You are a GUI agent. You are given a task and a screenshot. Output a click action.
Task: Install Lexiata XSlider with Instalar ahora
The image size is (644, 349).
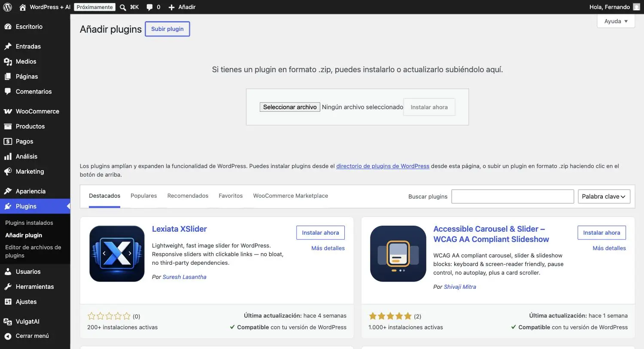pos(320,233)
